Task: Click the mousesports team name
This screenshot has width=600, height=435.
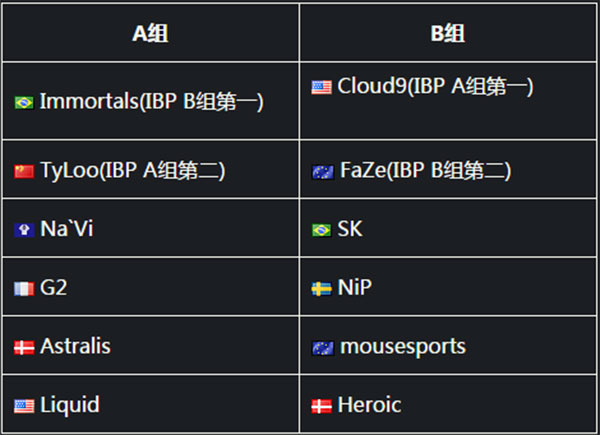Action: (403, 347)
